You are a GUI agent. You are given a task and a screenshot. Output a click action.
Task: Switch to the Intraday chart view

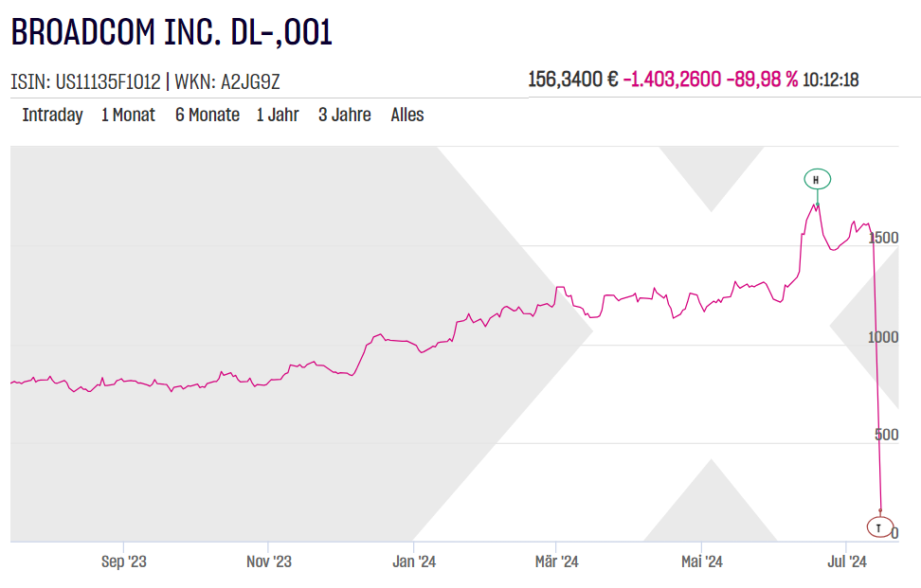coord(52,116)
